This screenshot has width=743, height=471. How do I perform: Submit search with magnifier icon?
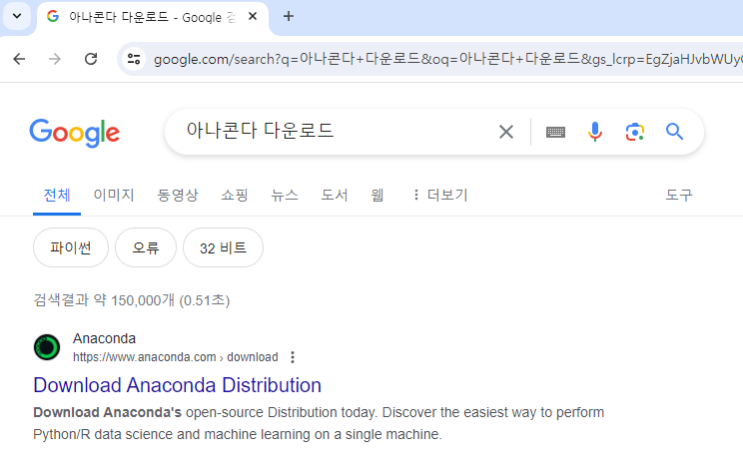(x=674, y=132)
